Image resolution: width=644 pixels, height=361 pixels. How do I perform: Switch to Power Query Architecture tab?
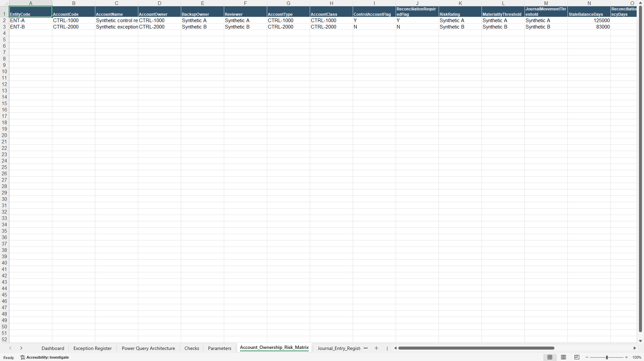pyautogui.click(x=148, y=348)
